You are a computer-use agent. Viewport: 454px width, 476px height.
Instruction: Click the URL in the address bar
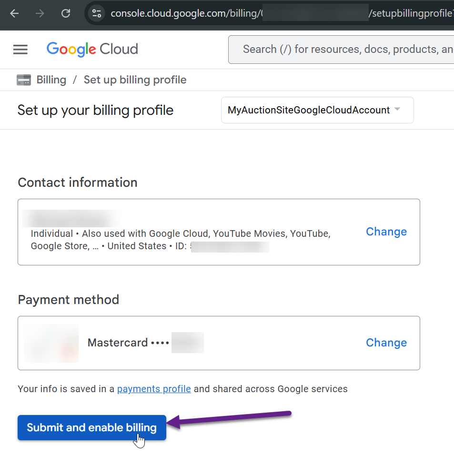(x=282, y=13)
